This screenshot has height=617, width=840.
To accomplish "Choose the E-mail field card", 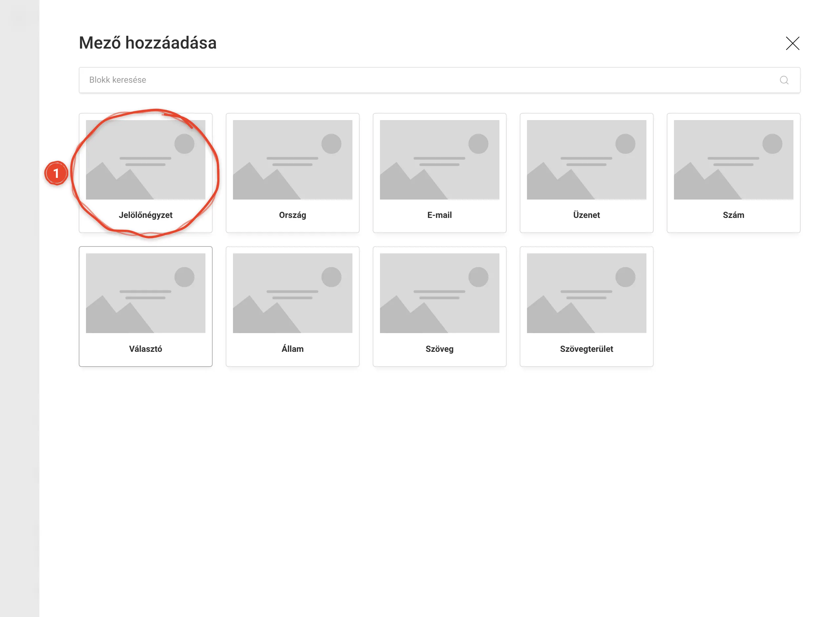I will point(439,173).
